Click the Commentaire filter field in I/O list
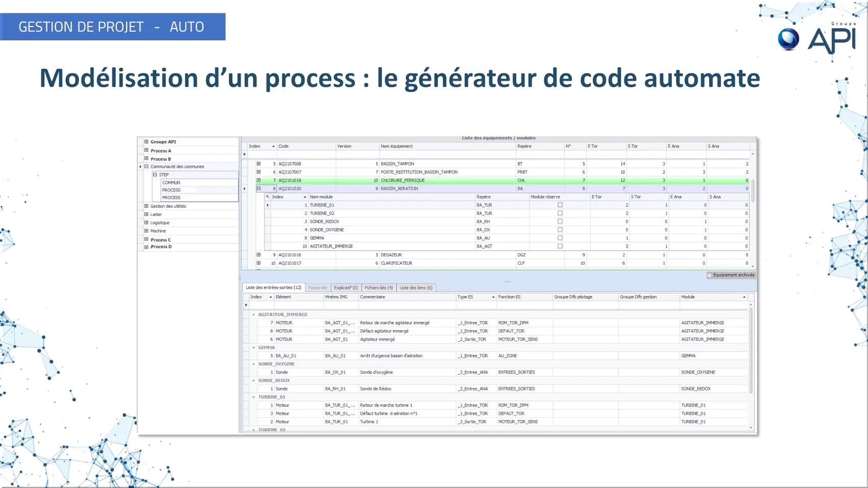 406,305
